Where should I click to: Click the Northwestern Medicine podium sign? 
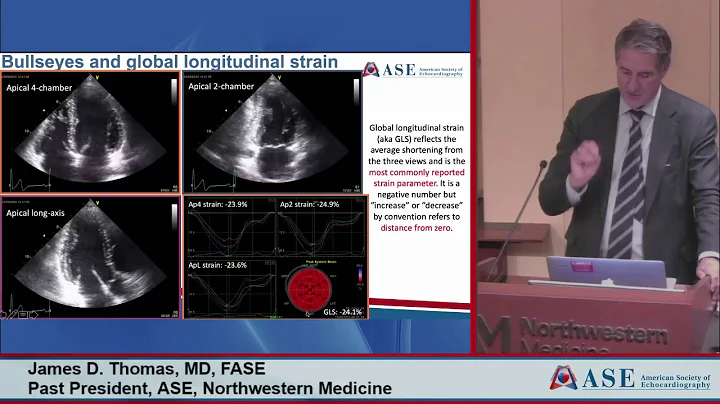tap(574, 334)
